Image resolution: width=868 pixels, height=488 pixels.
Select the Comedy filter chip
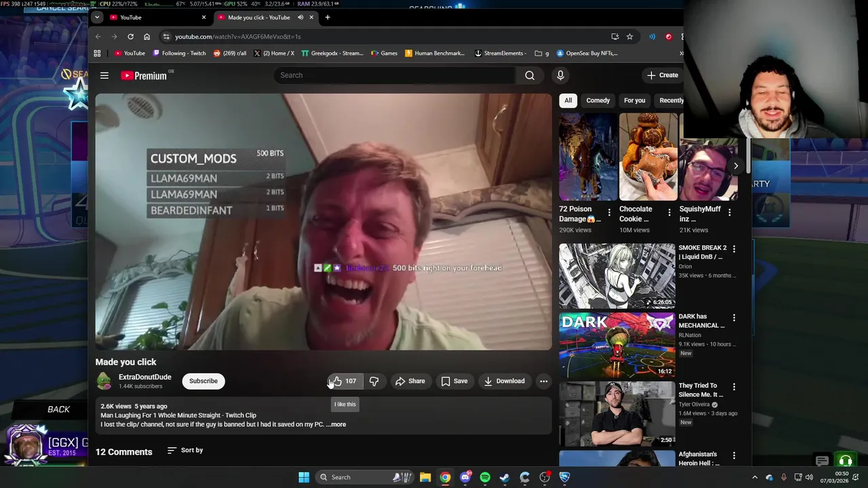click(598, 100)
